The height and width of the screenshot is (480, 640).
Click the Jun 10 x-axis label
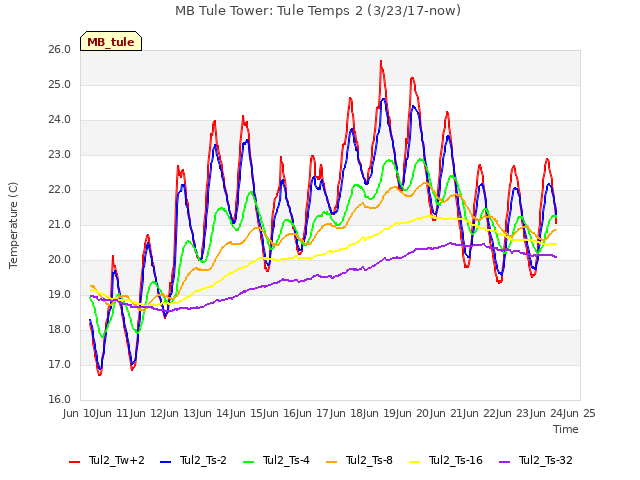[x=81, y=413]
